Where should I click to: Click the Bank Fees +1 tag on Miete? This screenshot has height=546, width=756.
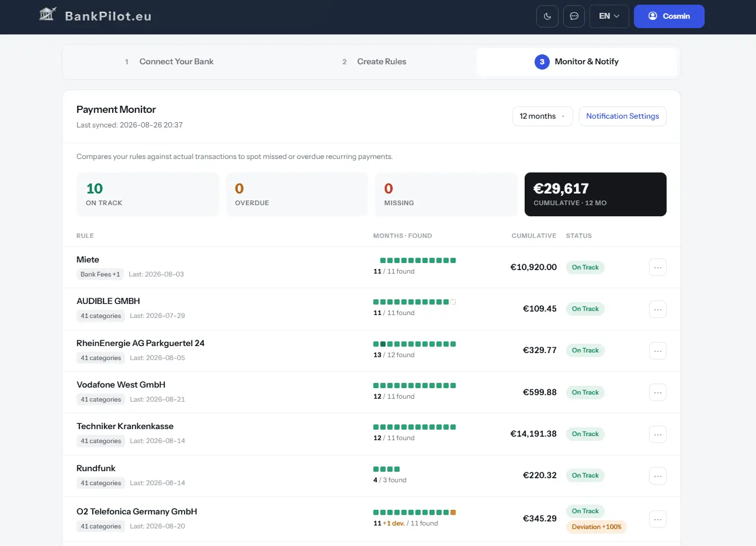(100, 274)
